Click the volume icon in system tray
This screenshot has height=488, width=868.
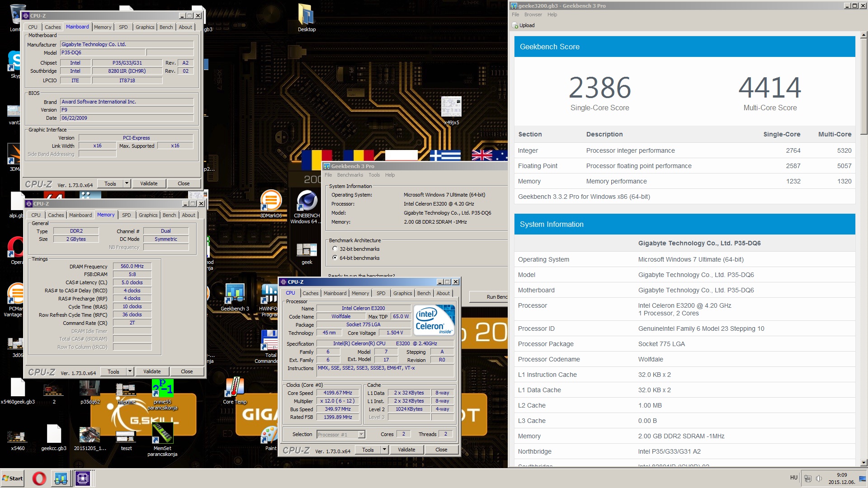click(x=818, y=479)
